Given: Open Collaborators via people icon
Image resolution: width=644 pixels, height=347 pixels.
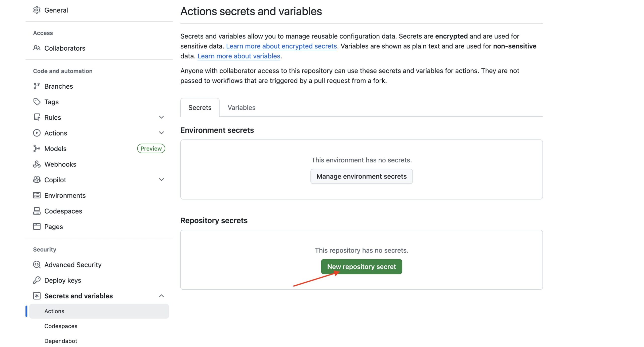Looking at the screenshot, I should 37,48.
